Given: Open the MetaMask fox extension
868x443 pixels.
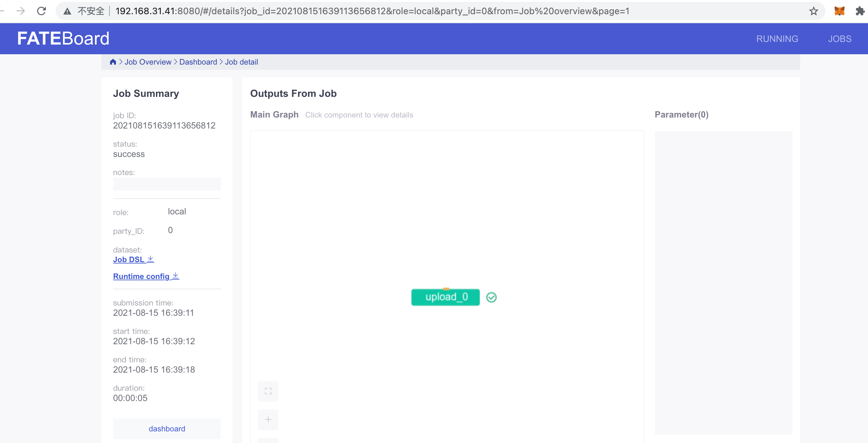Looking at the screenshot, I should coord(839,11).
